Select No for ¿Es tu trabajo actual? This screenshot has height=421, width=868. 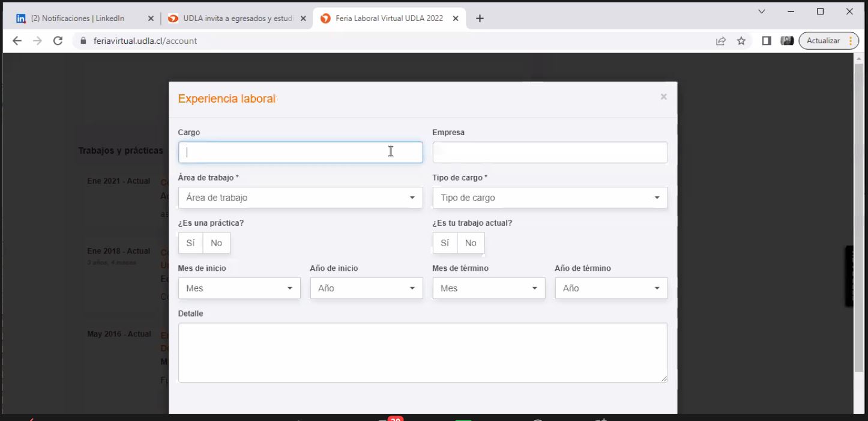471,243
